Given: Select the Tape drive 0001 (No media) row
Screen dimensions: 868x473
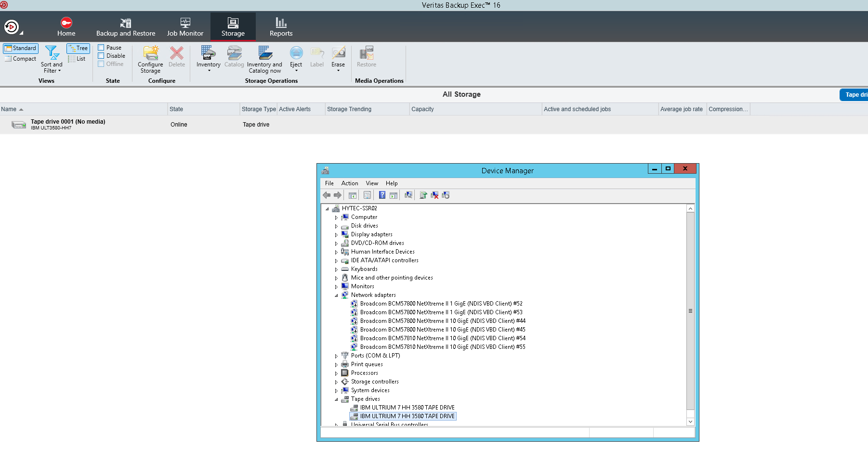Looking at the screenshot, I should point(434,125).
